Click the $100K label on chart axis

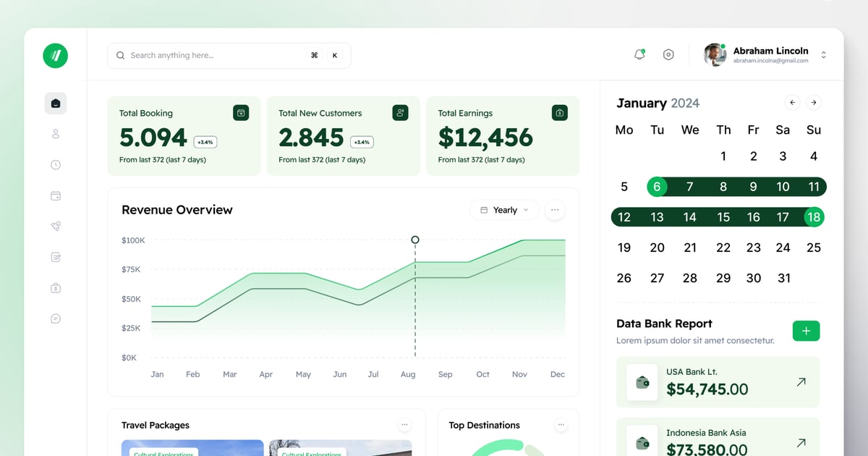(x=133, y=240)
